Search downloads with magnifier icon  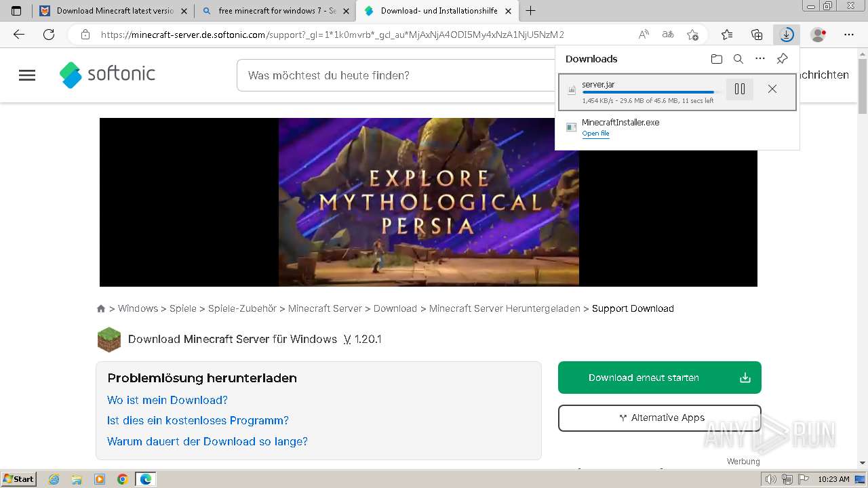(738, 59)
